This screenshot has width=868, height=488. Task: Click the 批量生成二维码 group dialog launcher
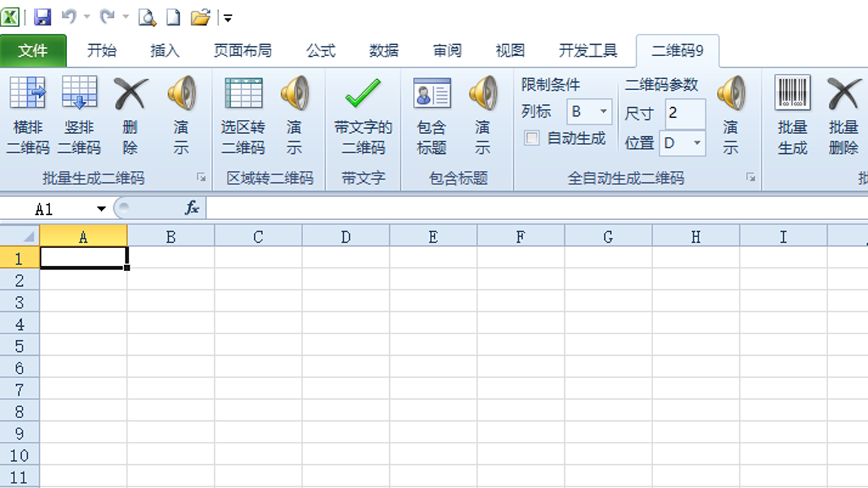pos(200,176)
